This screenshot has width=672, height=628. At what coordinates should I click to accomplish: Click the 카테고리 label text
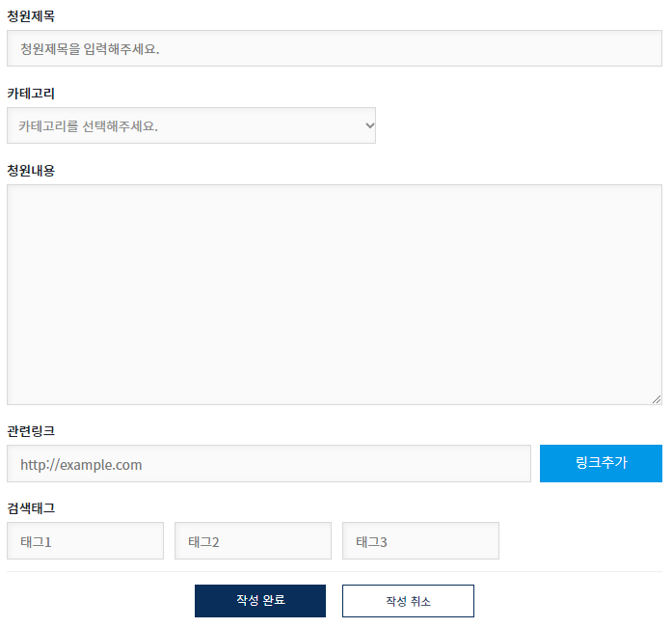pos(31,94)
